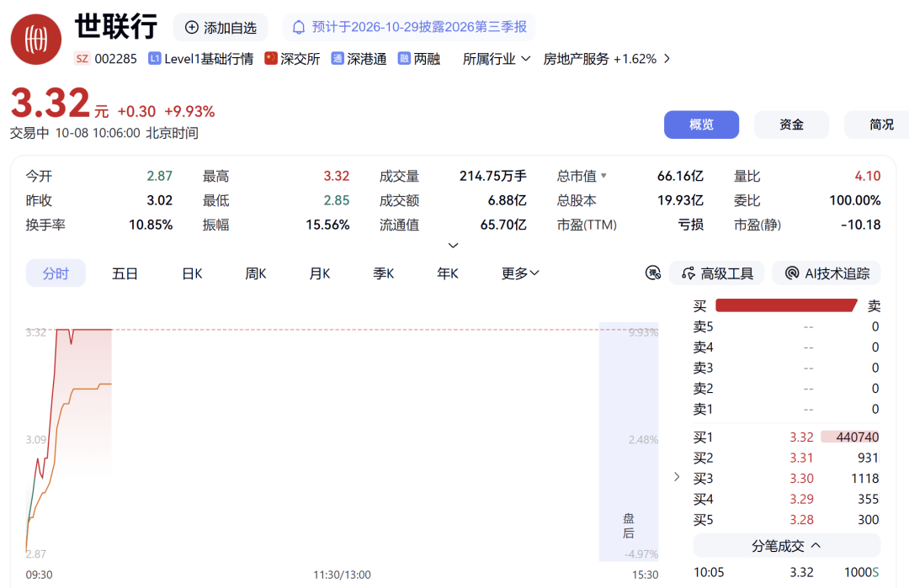Click the 买5 price 3.28
Image resolution: width=909 pixels, height=588 pixels.
click(802, 520)
